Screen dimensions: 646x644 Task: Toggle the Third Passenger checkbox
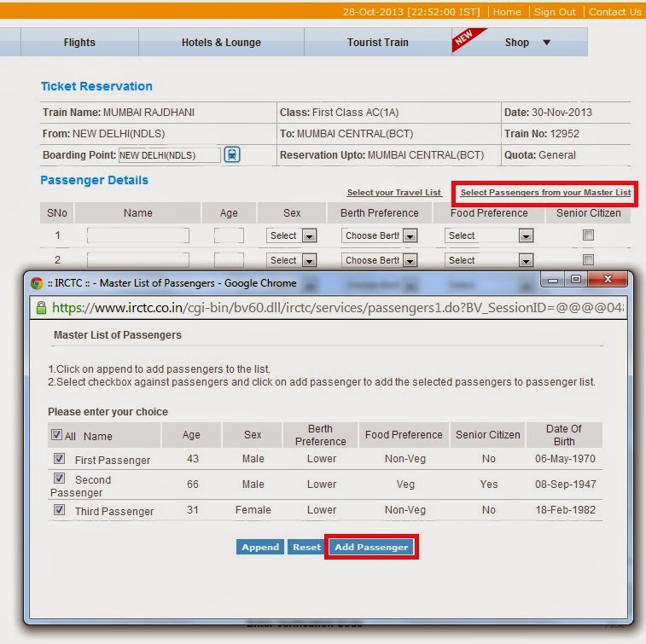(60, 510)
